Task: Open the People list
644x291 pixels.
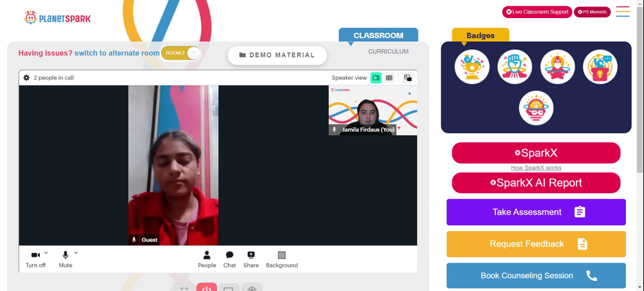Action: coord(207,259)
